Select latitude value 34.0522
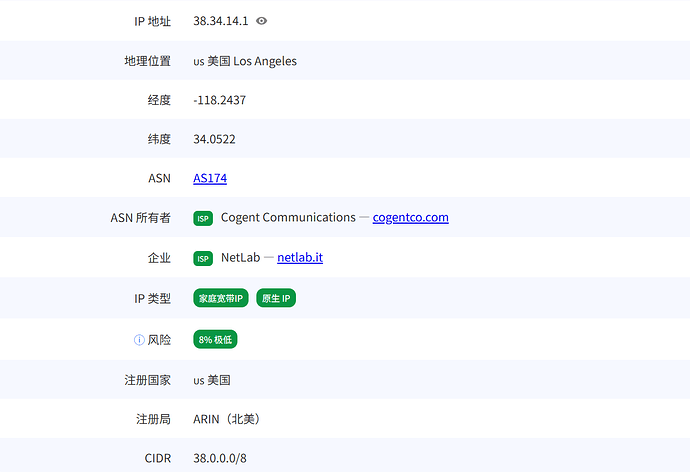The height and width of the screenshot is (472, 690). tap(214, 139)
